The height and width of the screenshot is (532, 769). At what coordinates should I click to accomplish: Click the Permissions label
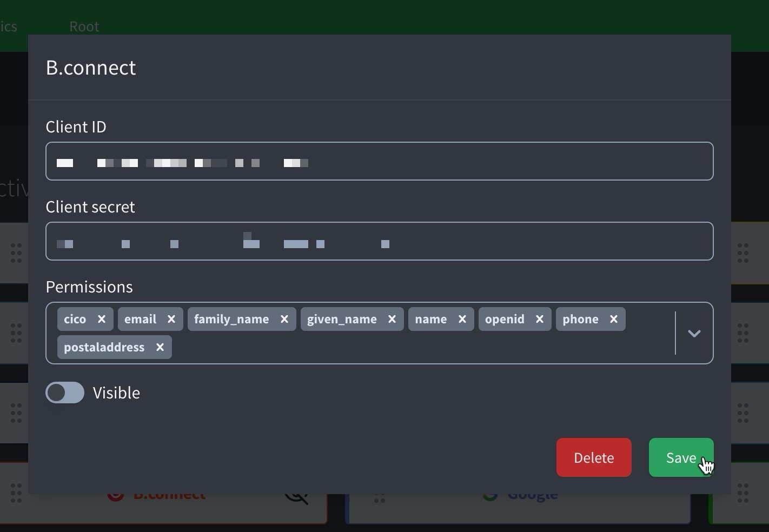tap(89, 287)
